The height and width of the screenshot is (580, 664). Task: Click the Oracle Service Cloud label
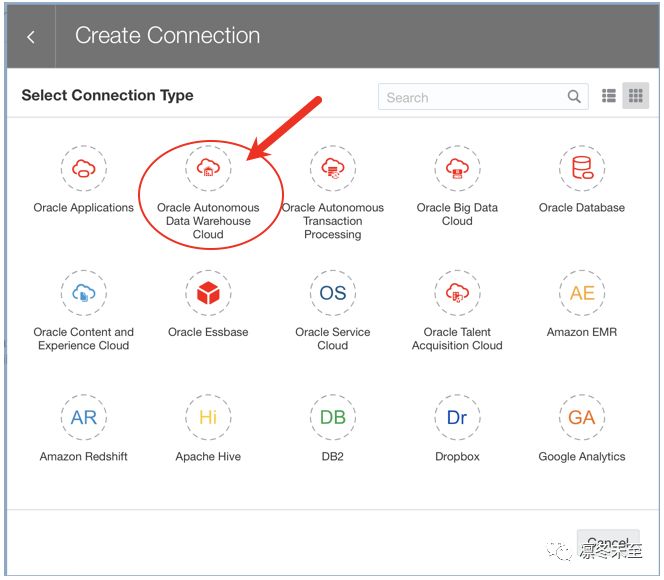click(333, 339)
